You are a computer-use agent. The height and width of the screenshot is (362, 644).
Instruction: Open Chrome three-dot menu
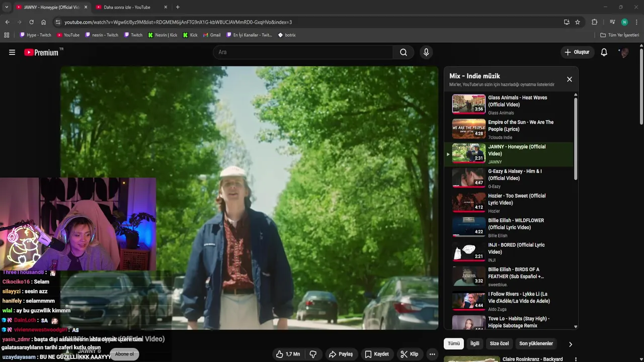click(x=636, y=22)
